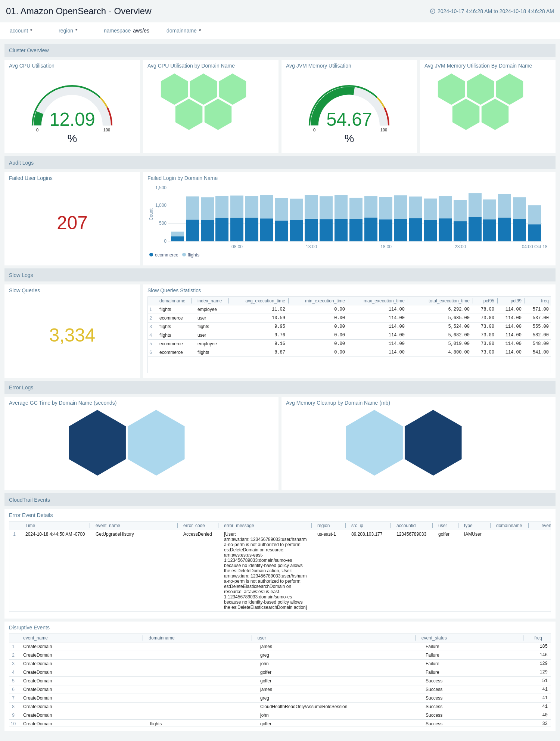
Task: Click user james in Failure row 1
Action: [x=266, y=647]
